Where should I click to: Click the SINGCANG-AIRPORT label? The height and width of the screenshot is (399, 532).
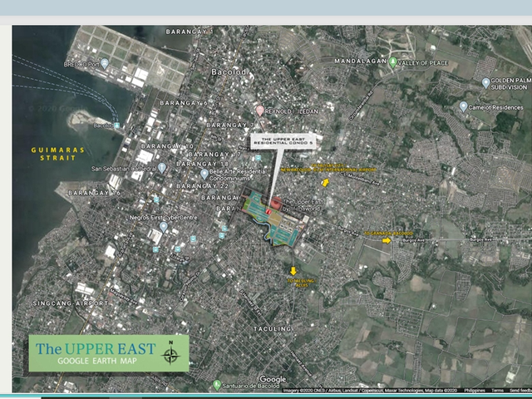tap(70, 303)
